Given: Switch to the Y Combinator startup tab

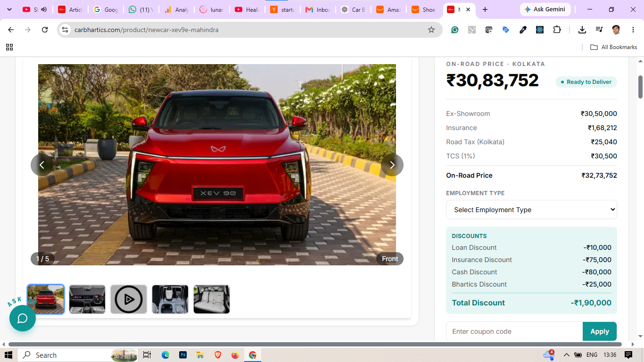Looking at the screenshot, I should click(x=282, y=9).
